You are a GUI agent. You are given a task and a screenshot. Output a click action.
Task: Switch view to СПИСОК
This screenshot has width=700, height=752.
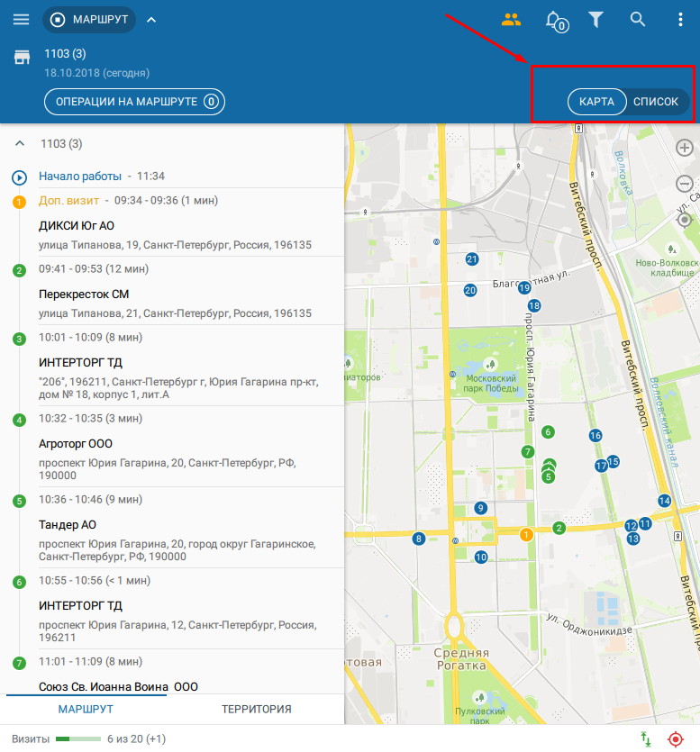[655, 102]
